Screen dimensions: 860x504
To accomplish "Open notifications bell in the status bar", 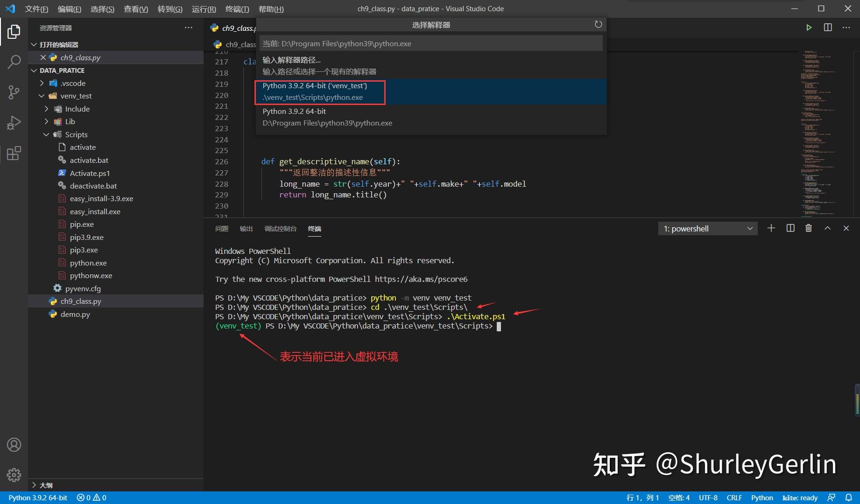I will [x=849, y=497].
